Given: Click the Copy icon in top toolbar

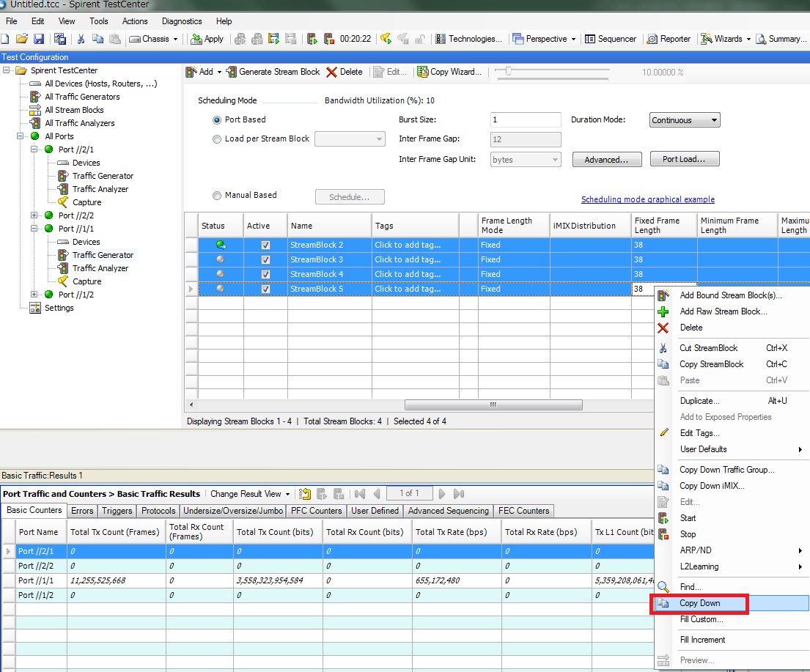Looking at the screenshot, I should 97,39.
